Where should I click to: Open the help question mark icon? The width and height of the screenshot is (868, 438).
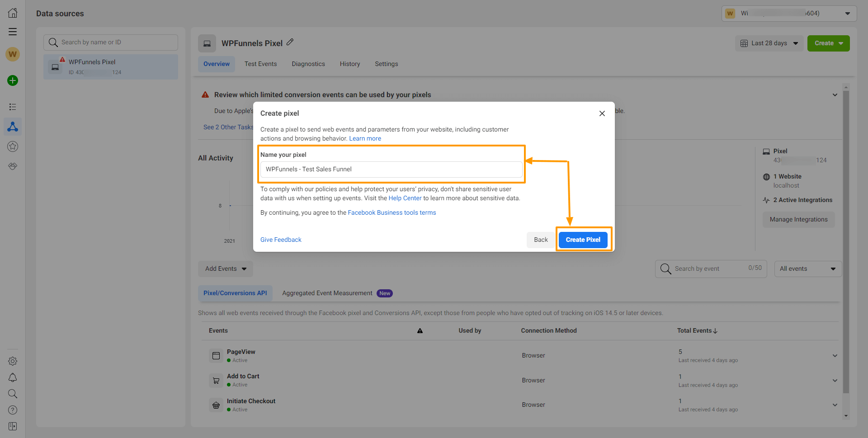(13, 410)
